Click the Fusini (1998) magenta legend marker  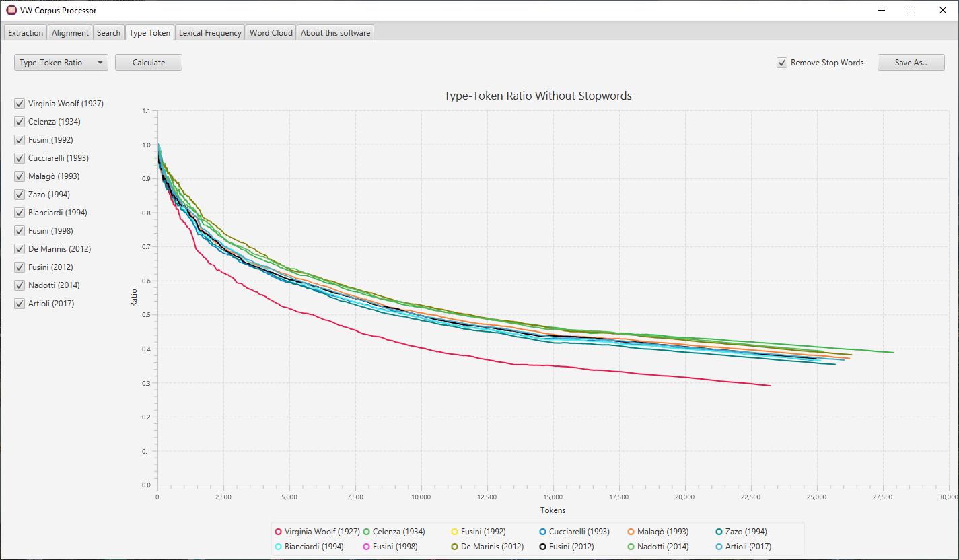coord(367,547)
